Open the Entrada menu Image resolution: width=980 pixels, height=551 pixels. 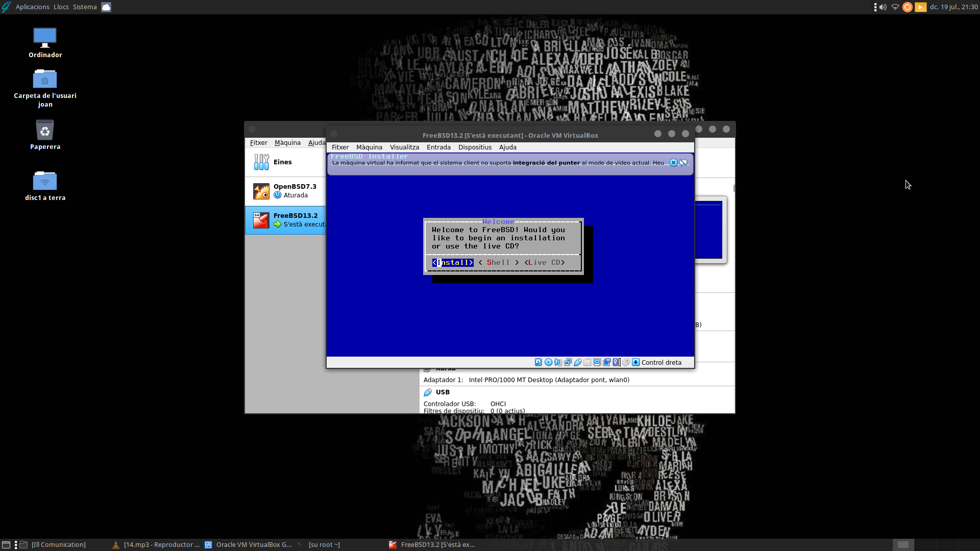click(x=438, y=147)
